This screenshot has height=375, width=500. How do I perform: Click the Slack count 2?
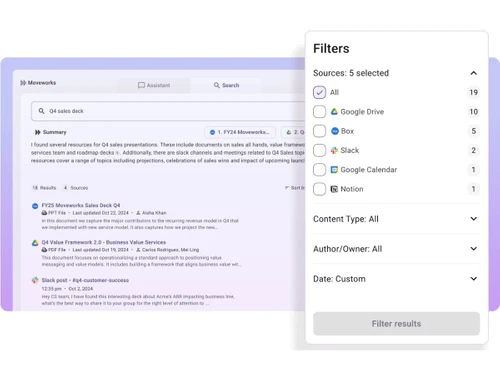474,150
